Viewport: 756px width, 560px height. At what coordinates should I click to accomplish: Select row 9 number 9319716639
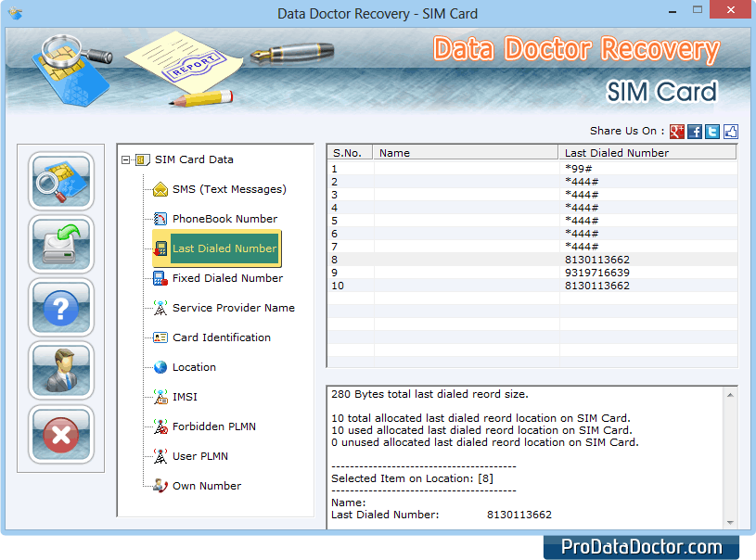[532, 273]
